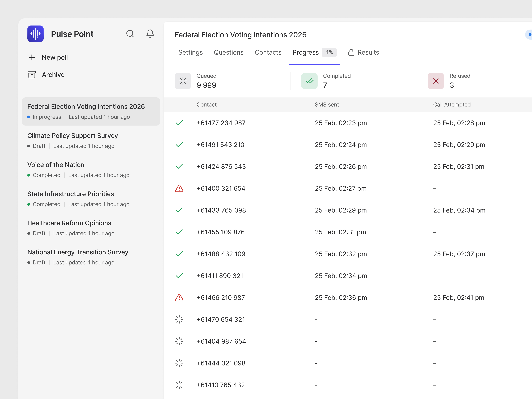Click call time 25 Feb, 02:41 pm
Image resolution: width=532 pixels, height=399 pixels.
[x=459, y=298]
